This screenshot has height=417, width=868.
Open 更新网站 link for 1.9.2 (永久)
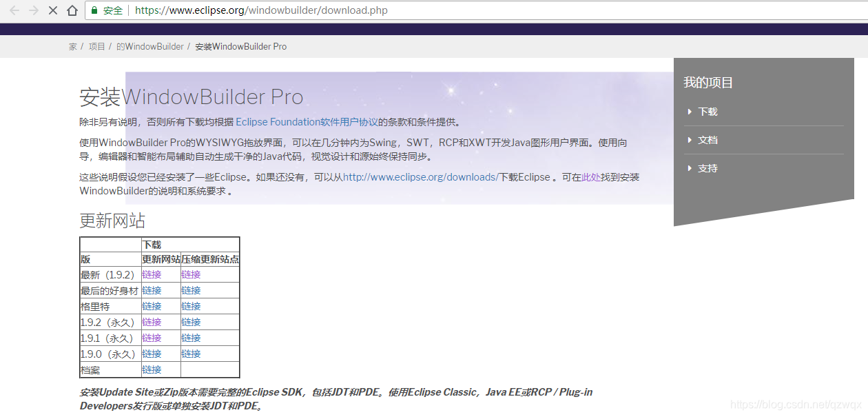pyautogui.click(x=152, y=323)
